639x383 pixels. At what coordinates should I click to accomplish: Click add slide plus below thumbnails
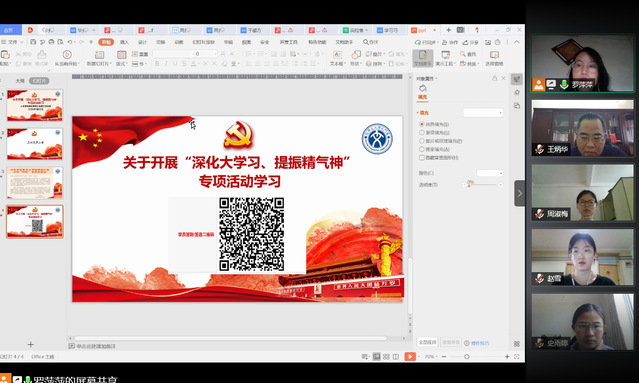(31, 345)
